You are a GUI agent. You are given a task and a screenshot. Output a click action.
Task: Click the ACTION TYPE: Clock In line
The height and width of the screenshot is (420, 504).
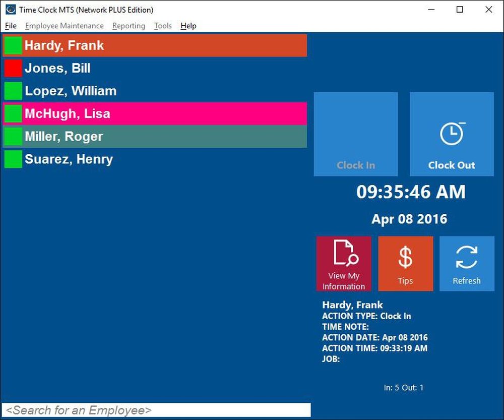(366, 316)
